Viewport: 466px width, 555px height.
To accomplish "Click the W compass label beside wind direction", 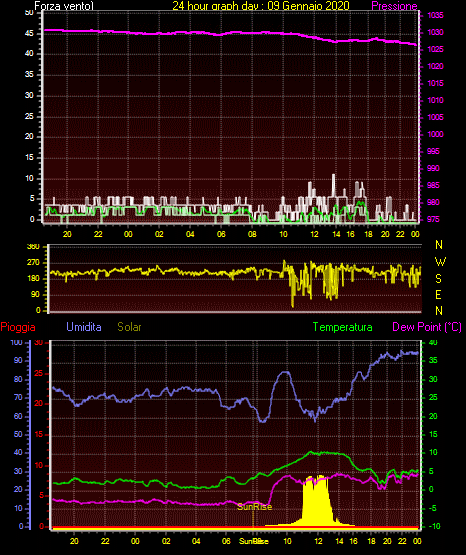I will coord(440,262).
